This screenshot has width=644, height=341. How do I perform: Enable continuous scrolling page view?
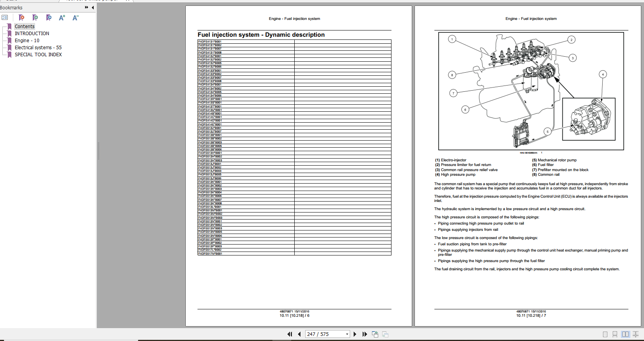click(615, 334)
